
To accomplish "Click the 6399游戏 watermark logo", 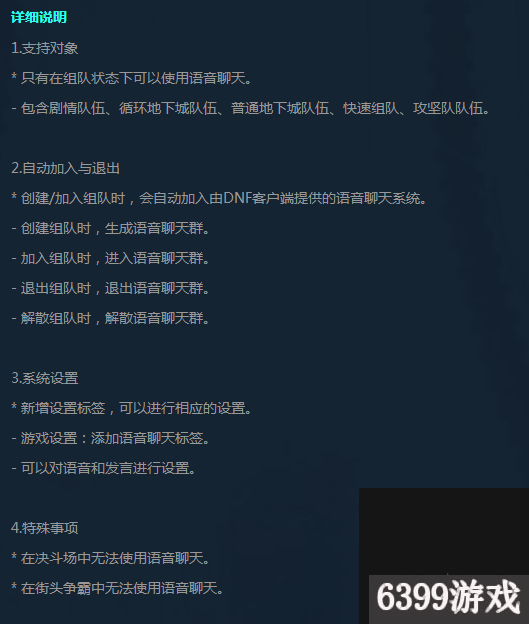I will tap(449, 598).
